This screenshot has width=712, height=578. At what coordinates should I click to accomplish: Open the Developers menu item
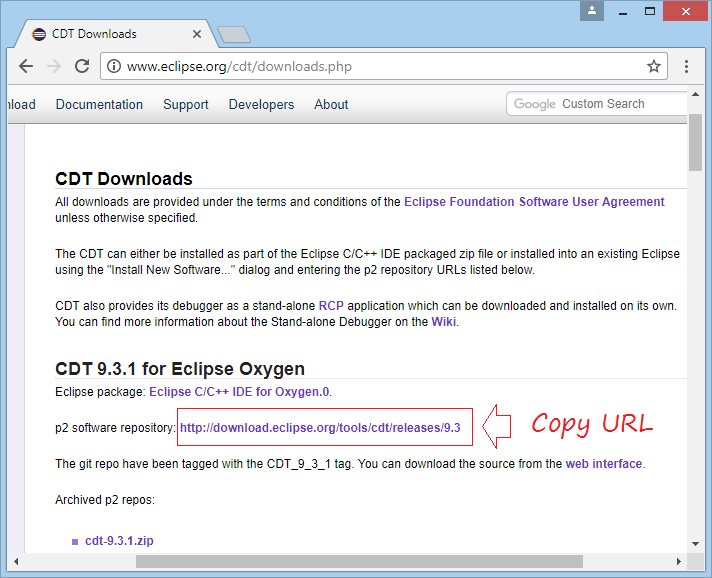coord(261,104)
